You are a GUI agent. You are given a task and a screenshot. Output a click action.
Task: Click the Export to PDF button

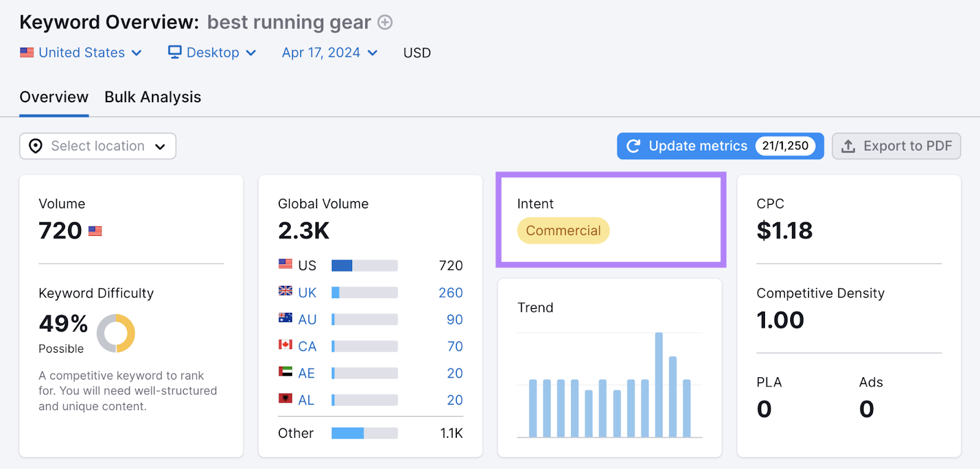click(897, 146)
